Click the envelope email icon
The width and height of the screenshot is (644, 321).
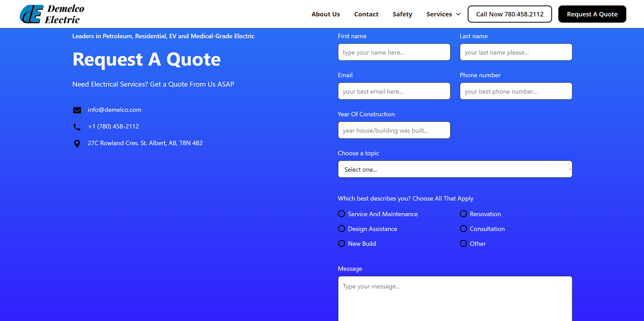[x=77, y=110]
